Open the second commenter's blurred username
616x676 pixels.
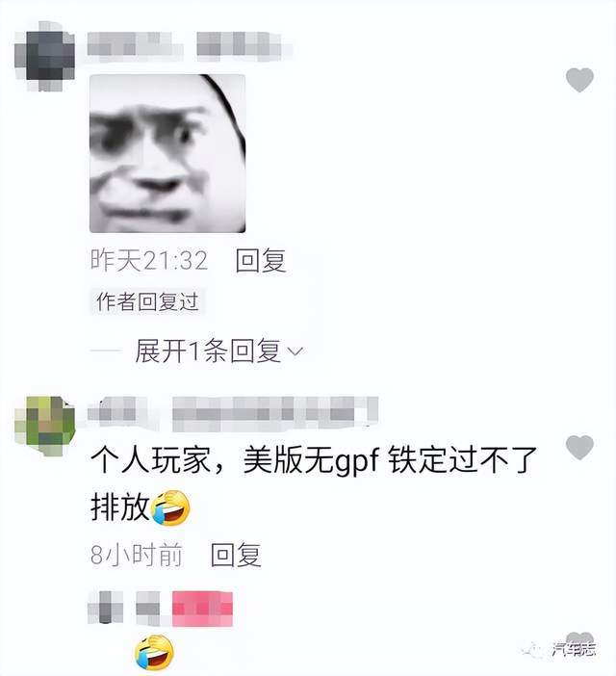(x=233, y=414)
